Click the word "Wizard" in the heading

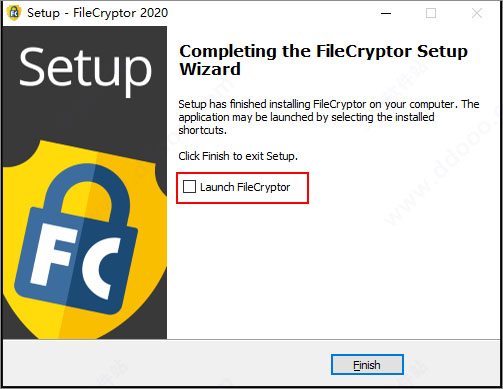(x=210, y=69)
